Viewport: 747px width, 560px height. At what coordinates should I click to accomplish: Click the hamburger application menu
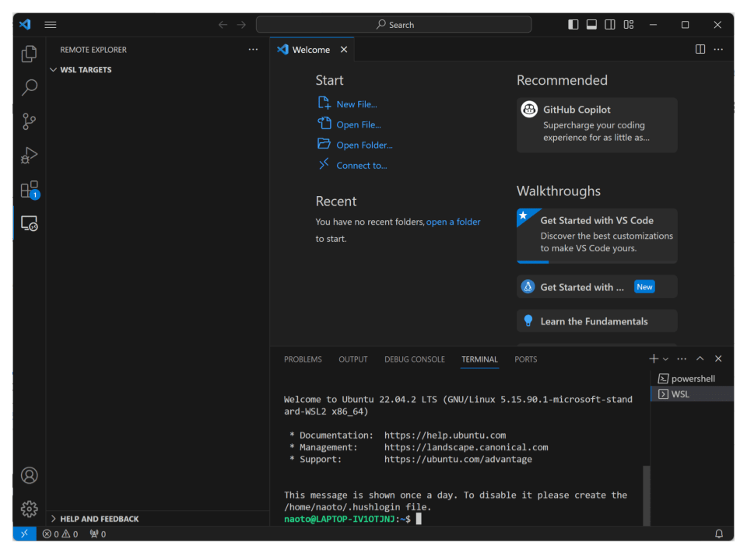point(51,25)
